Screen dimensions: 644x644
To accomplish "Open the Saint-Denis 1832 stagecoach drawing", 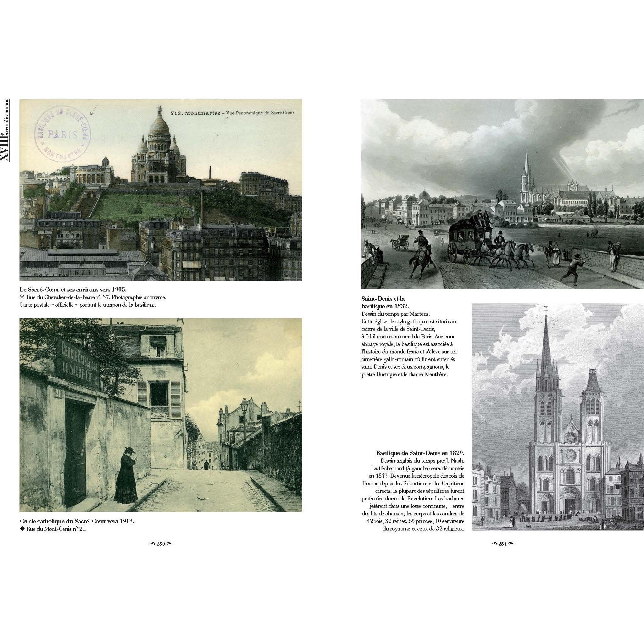I will click(503, 194).
